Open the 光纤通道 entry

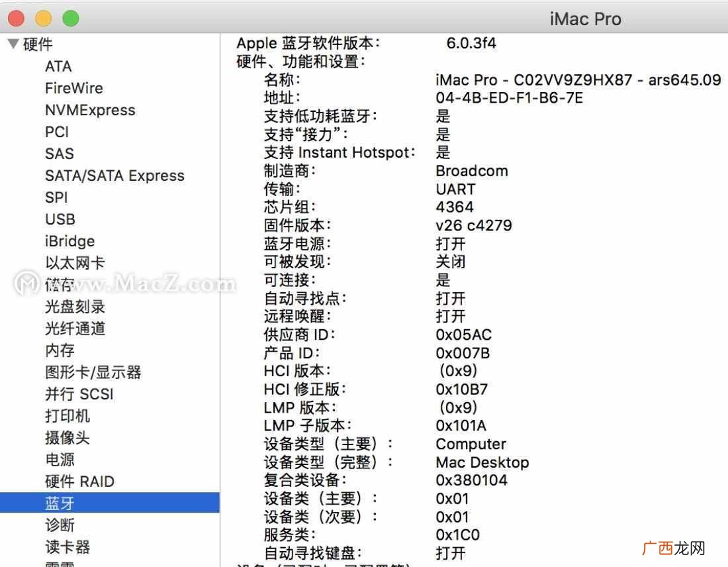(75, 329)
